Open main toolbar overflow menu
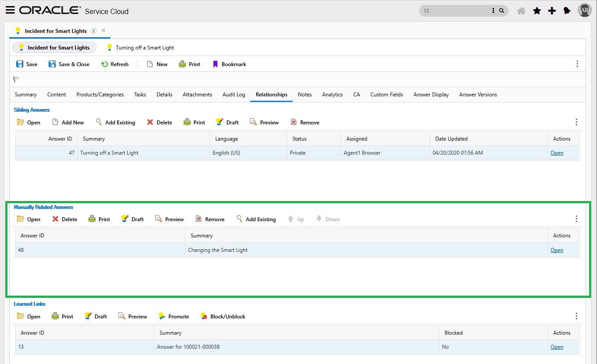597x364 pixels. (x=577, y=64)
